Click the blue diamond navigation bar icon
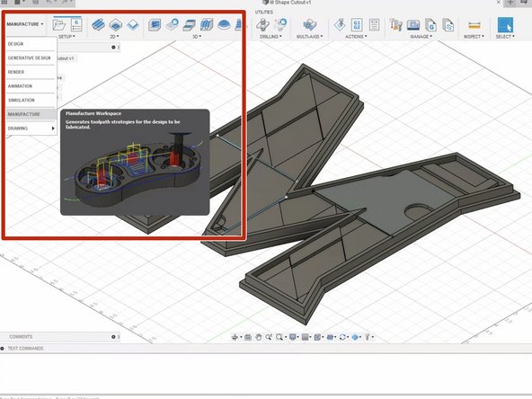The width and height of the screenshot is (532, 399). point(355,337)
